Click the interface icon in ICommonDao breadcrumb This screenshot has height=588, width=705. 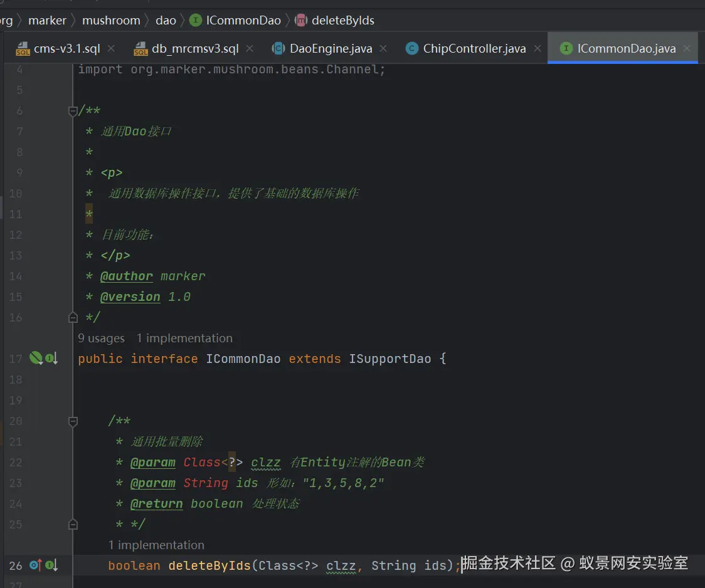[196, 20]
